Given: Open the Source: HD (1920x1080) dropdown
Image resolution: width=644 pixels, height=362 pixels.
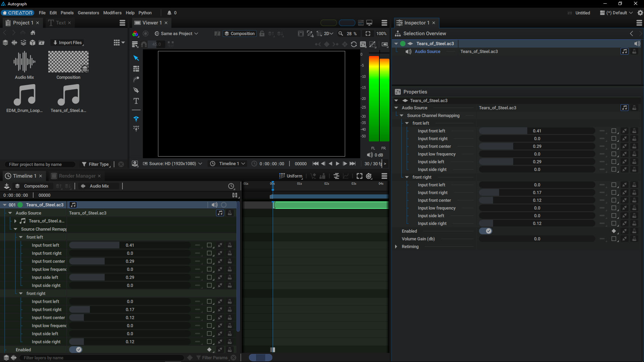Looking at the screenshot, I should 172,164.
